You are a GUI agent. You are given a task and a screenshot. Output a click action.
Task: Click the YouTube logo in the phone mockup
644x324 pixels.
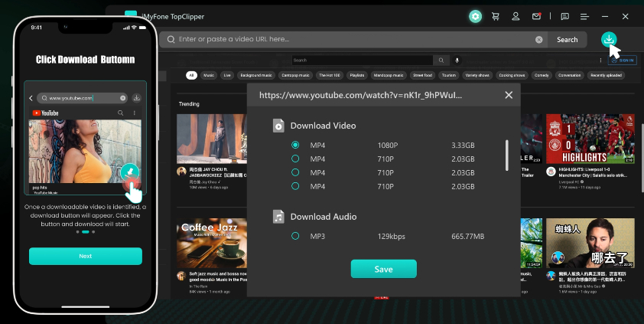coord(46,113)
